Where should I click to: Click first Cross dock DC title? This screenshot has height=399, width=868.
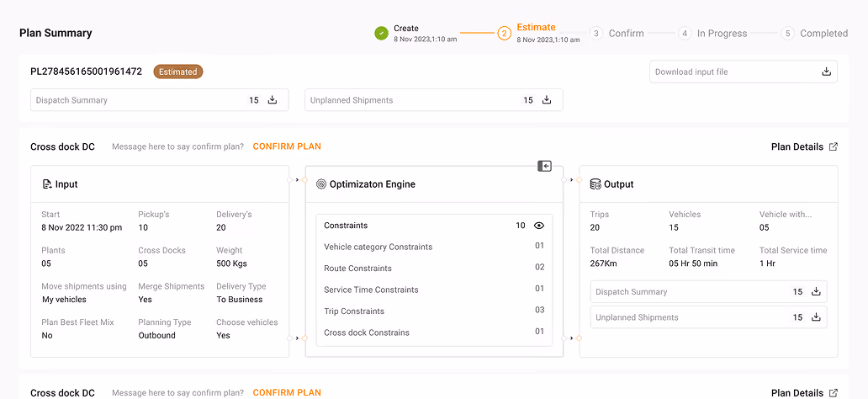click(x=62, y=146)
